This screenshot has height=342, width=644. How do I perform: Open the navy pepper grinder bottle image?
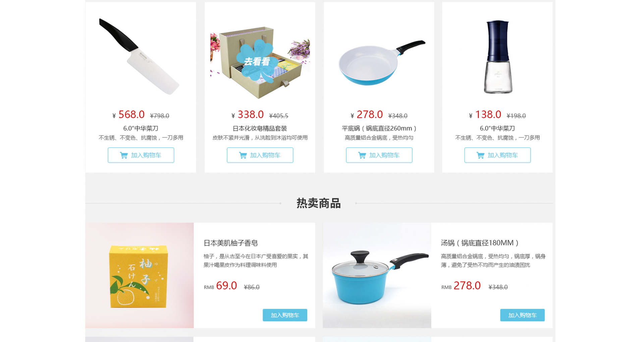click(498, 56)
